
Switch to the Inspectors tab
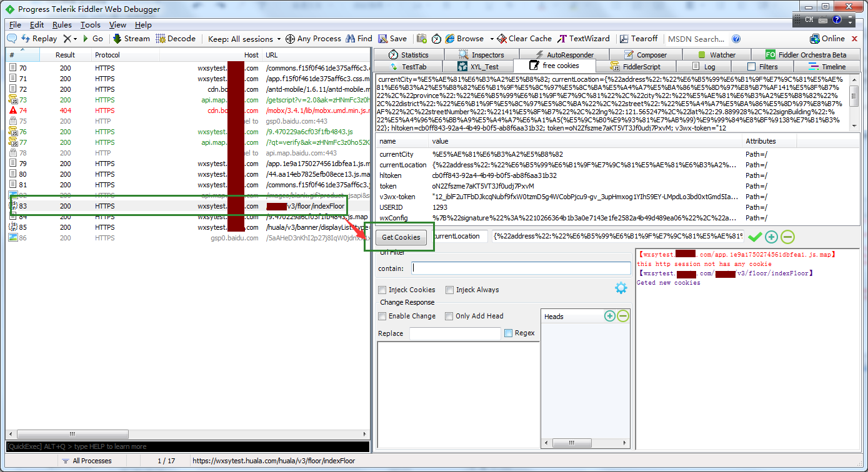[x=482, y=55]
